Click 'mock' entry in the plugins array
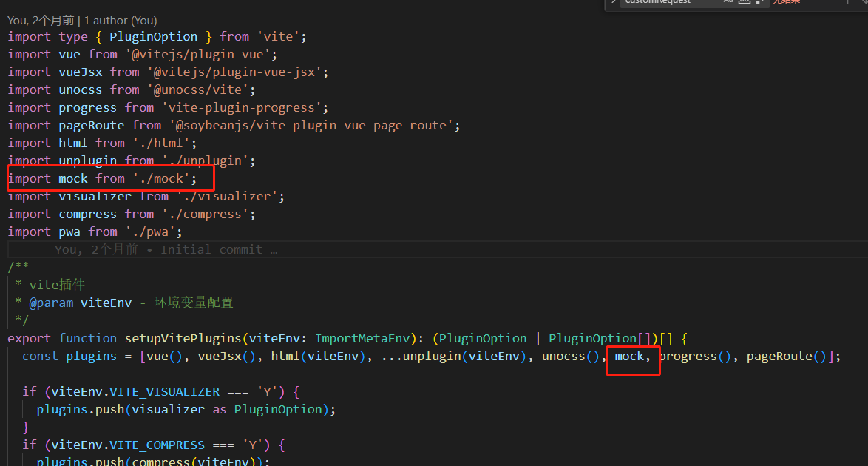868x466 pixels. pos(629,356)
